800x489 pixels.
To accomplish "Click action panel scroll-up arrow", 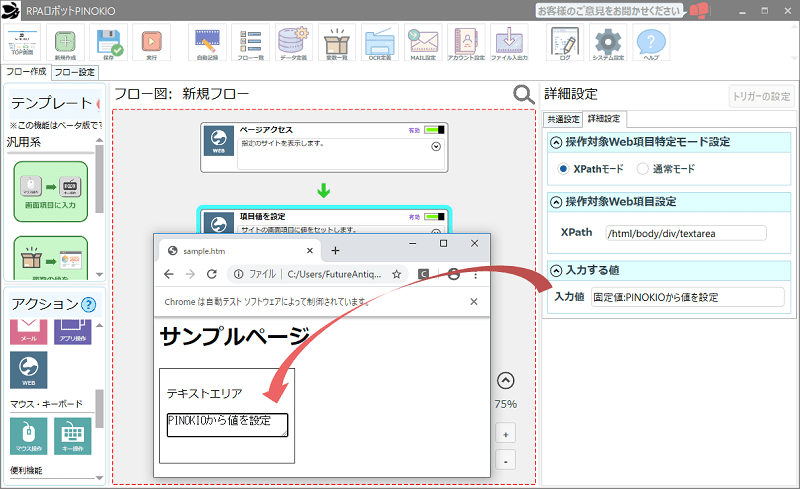I will point(99,325).
